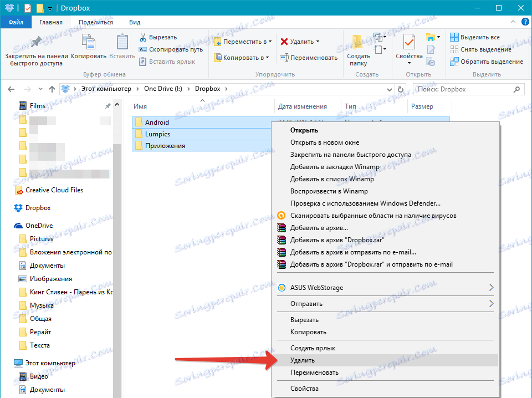Select Dropbox in navigation pane

[x=33, y=208]
